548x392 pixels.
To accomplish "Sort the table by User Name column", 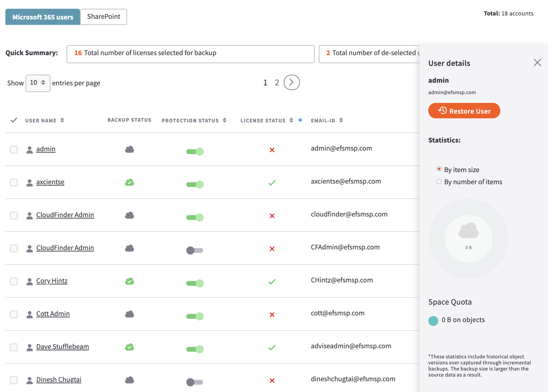I will pos(62,120).
